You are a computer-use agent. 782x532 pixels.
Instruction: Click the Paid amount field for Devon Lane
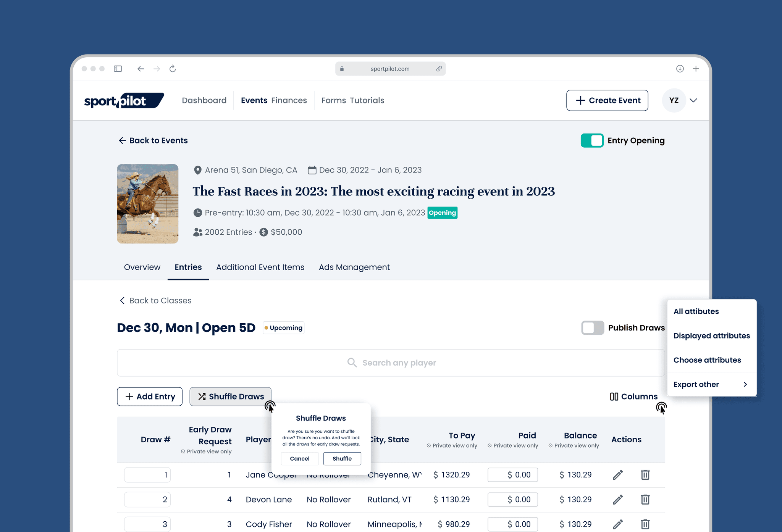[x=512, y=500]
